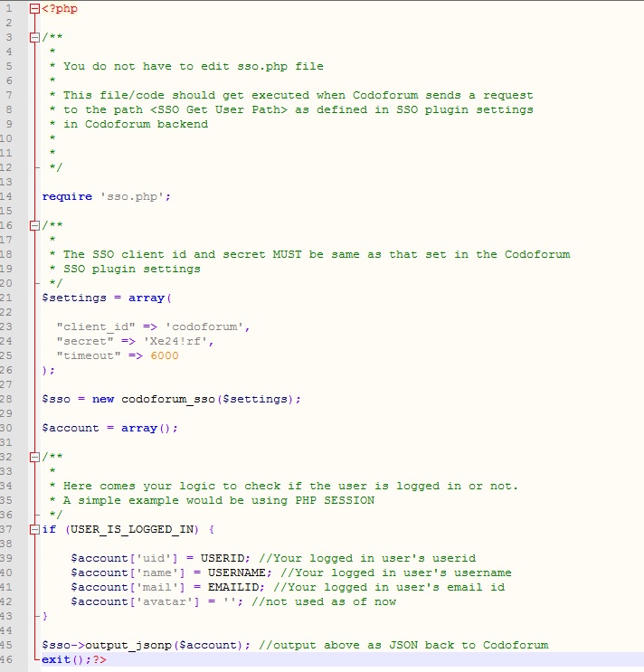
Task: Click the comment "in Codoforum backend"
Action: pyautogui.click(x=136, y=124)
